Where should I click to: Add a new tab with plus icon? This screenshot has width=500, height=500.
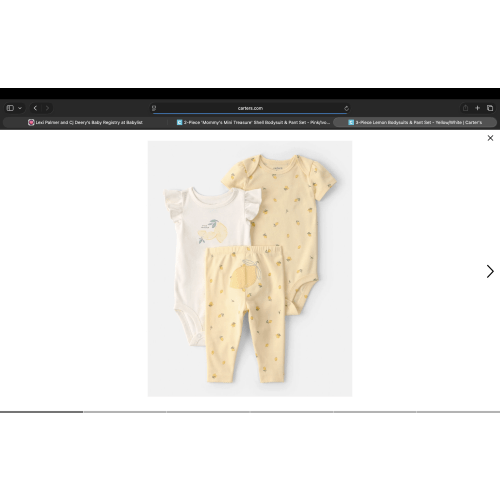(477, 108)
